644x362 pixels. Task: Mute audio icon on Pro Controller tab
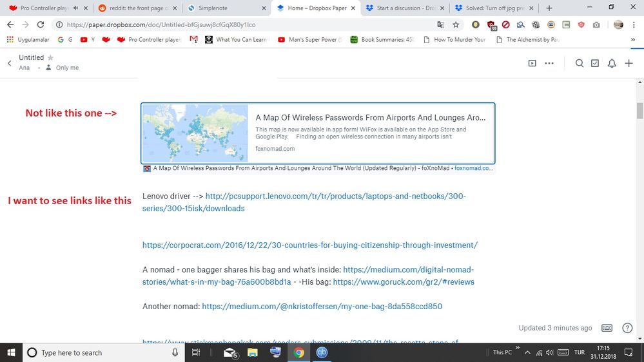point(75,8)
